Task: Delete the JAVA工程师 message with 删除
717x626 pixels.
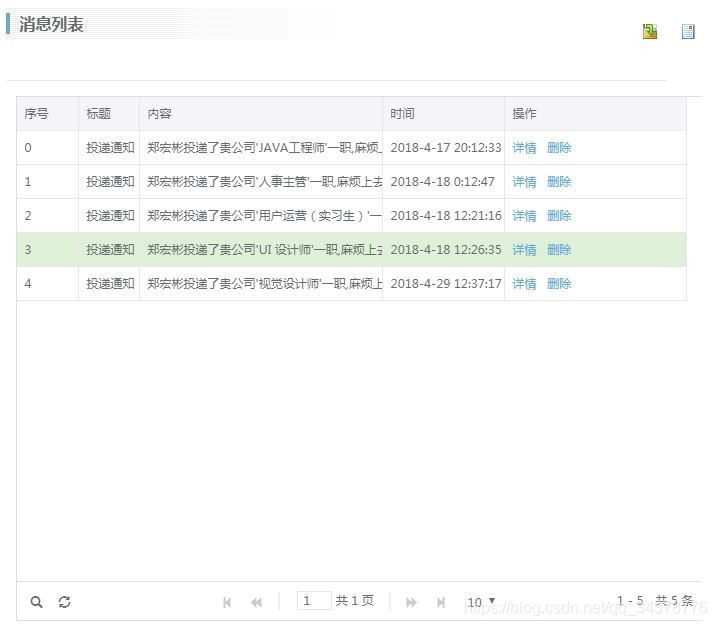Action: [559, 148]
